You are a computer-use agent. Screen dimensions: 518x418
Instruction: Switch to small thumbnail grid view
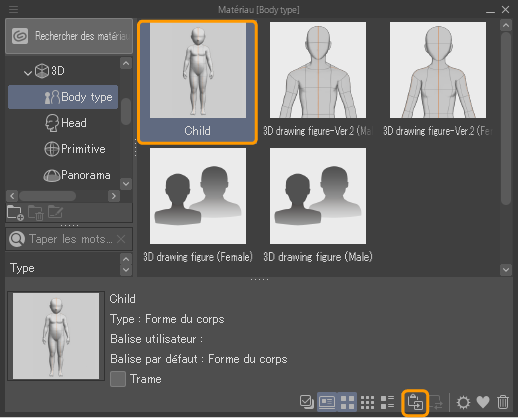(x=367, y=402)
